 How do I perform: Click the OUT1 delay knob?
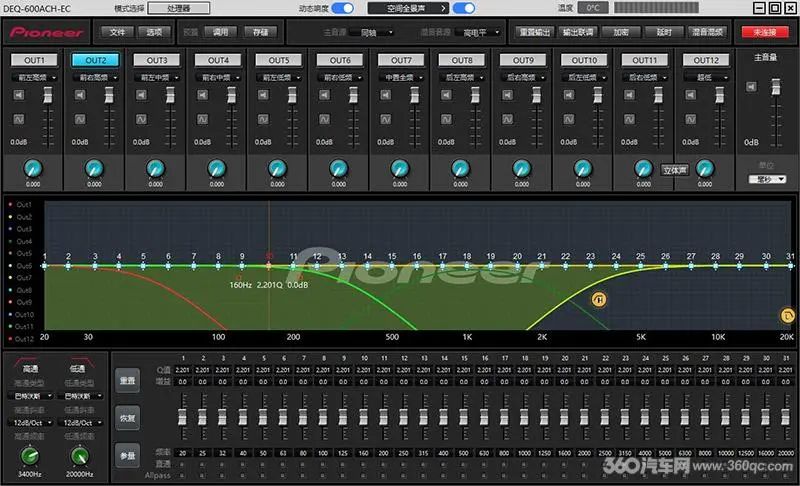click(x=33, y=168)
